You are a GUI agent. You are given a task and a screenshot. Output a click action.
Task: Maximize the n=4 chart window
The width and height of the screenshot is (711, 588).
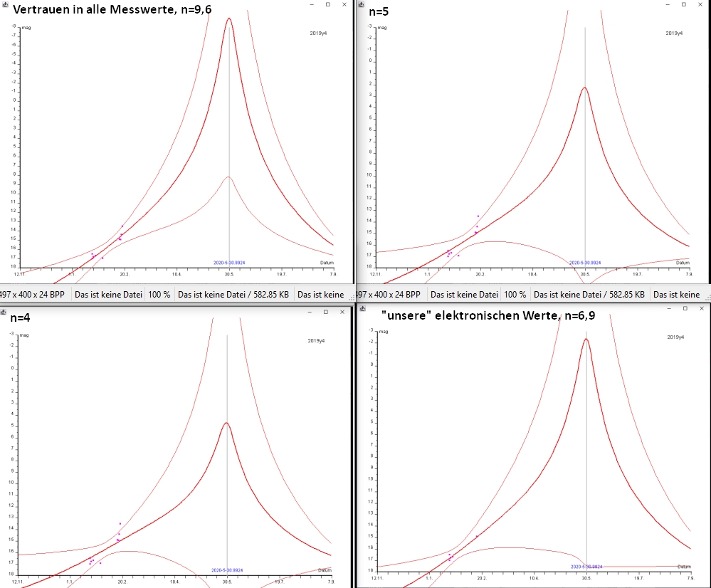point(326,312)
